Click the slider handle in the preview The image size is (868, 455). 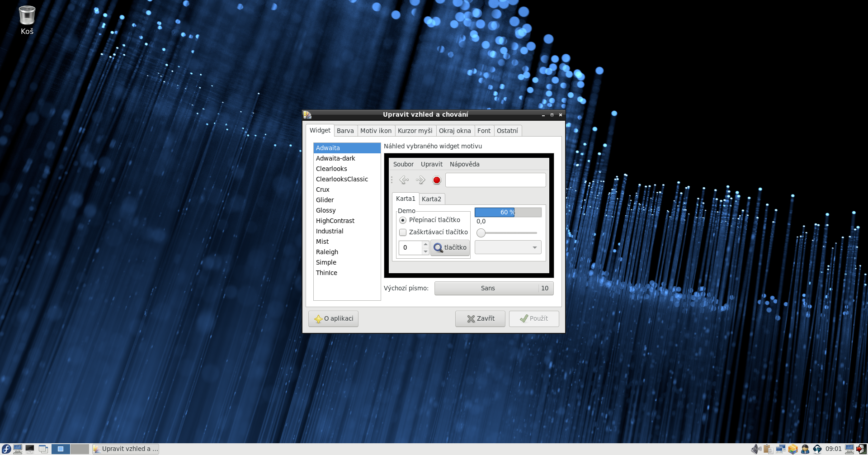pos(481,233)
